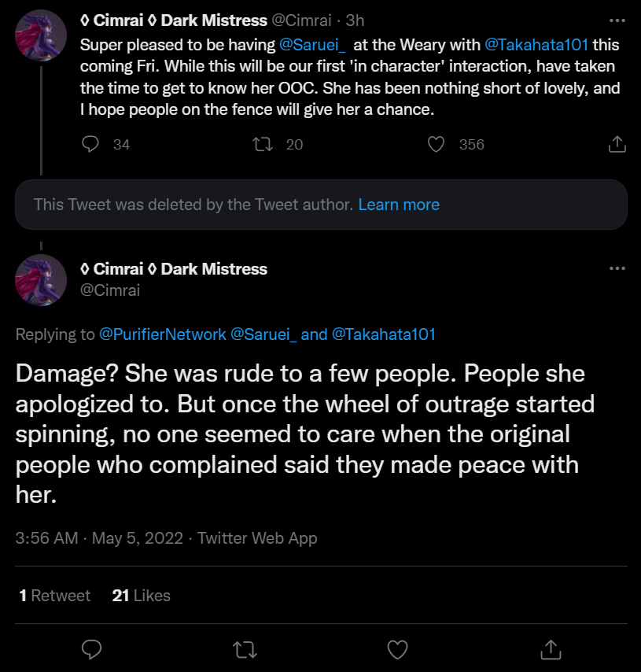Open the 3:56 AM May 5, 2022 timestamp
The width and height of the screenshot is (641, 672).
pyautogui.click(x=99, y=538)
